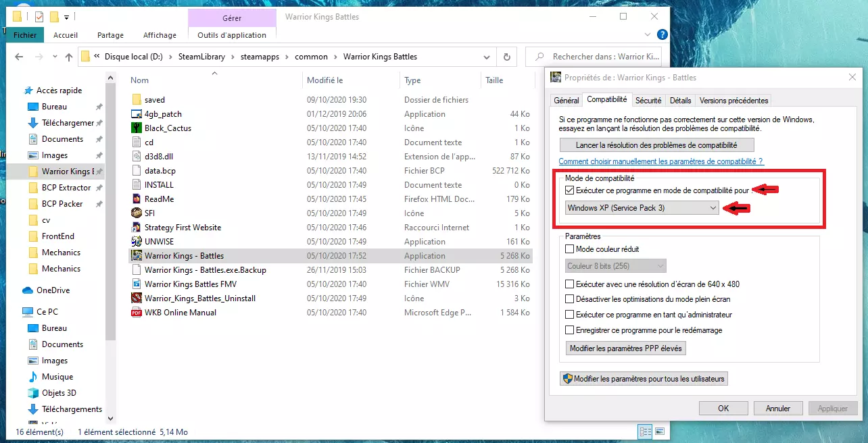868x443 pixels.
Task: Switch to details view icon in status bar
Action: coord(645,432)
